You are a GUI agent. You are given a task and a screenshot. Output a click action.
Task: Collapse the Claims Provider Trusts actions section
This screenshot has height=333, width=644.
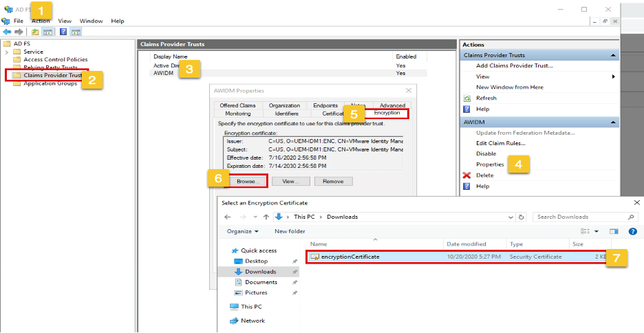click(x=612, y=55)
